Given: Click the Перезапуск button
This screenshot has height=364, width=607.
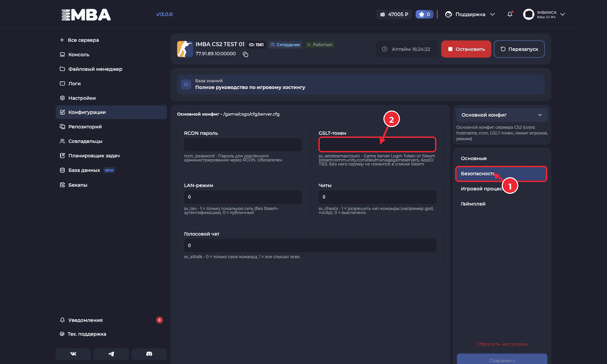Looking at the screenshot, I should (x=519, y=49).
